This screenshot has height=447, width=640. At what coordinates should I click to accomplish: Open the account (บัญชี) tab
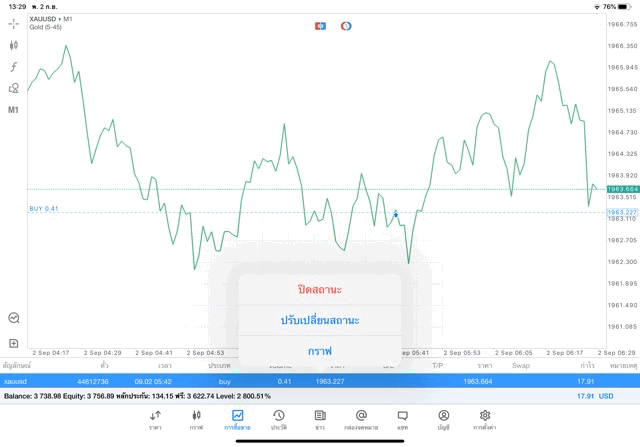[x=444, y=419]
